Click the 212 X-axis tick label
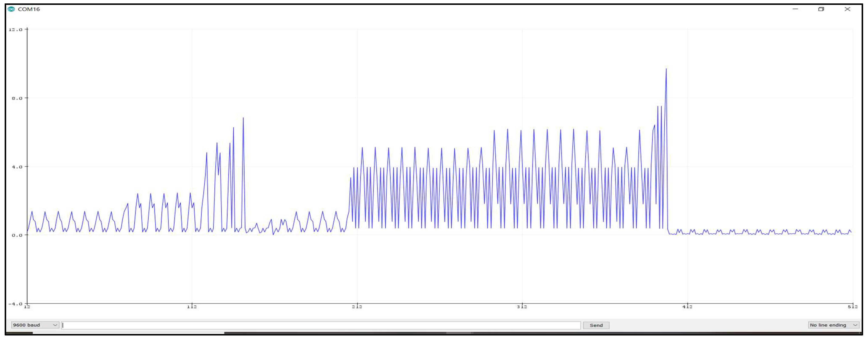 pos(357,307)
